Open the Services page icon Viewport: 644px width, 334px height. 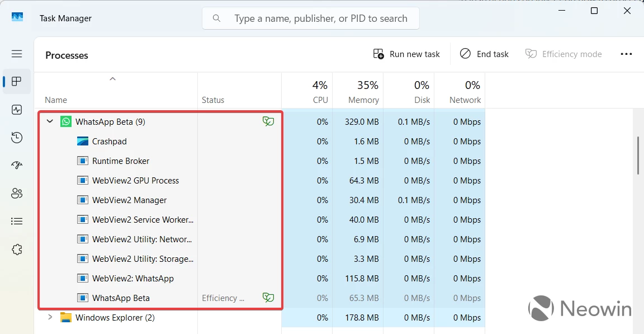point(17,250)
